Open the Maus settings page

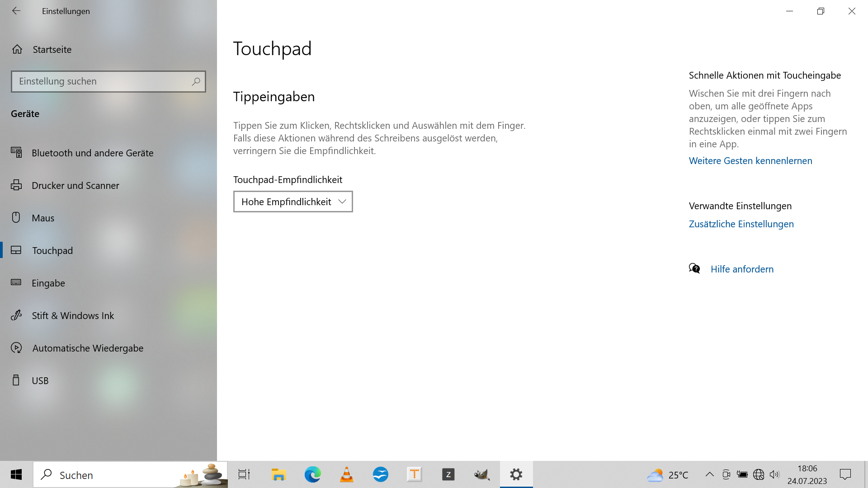click(x=43, y=217)
